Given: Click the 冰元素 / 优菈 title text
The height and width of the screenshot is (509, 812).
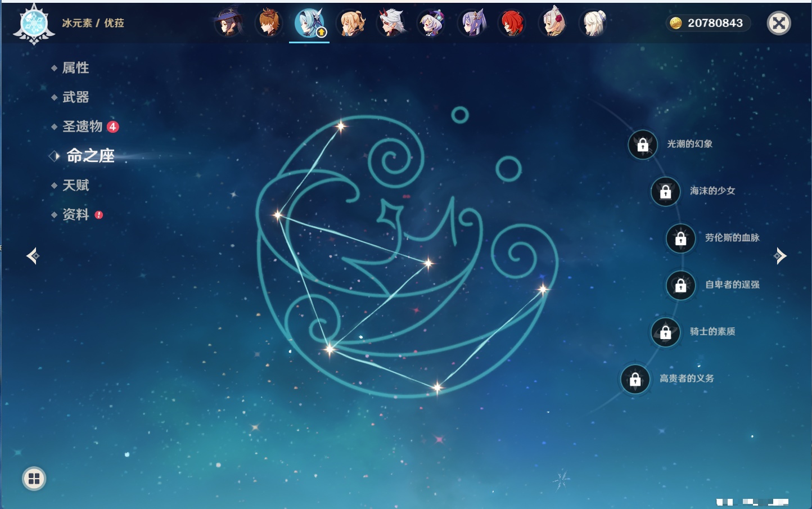Looking at the screenshot, I should pos(93,23).
